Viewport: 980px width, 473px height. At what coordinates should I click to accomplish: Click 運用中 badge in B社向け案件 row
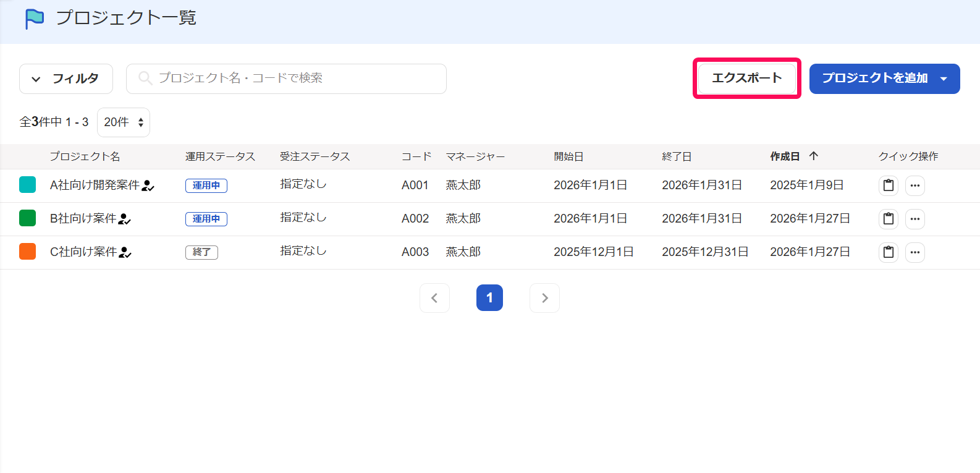[206, 219]
